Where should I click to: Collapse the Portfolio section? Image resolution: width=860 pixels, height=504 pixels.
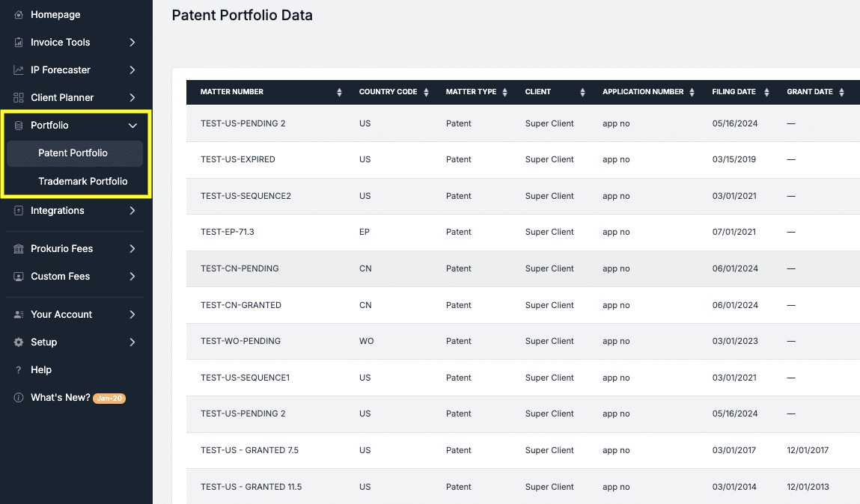pos(133,125)
